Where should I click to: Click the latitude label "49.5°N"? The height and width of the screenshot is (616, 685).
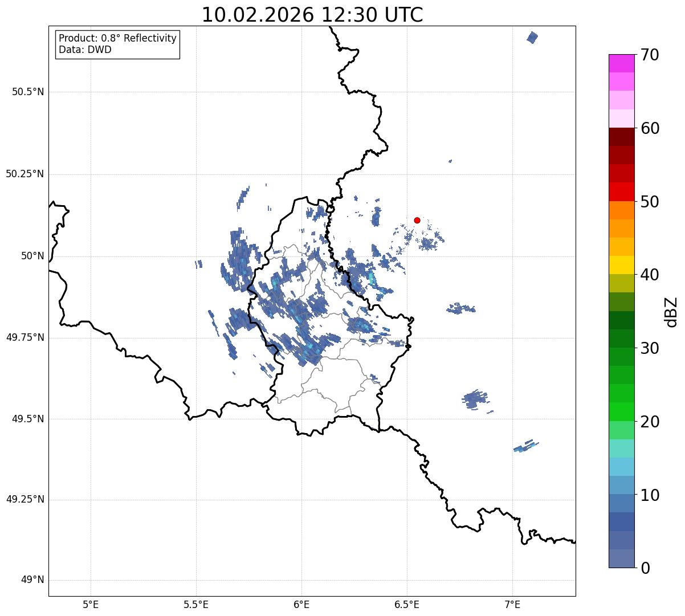(28, 419)
